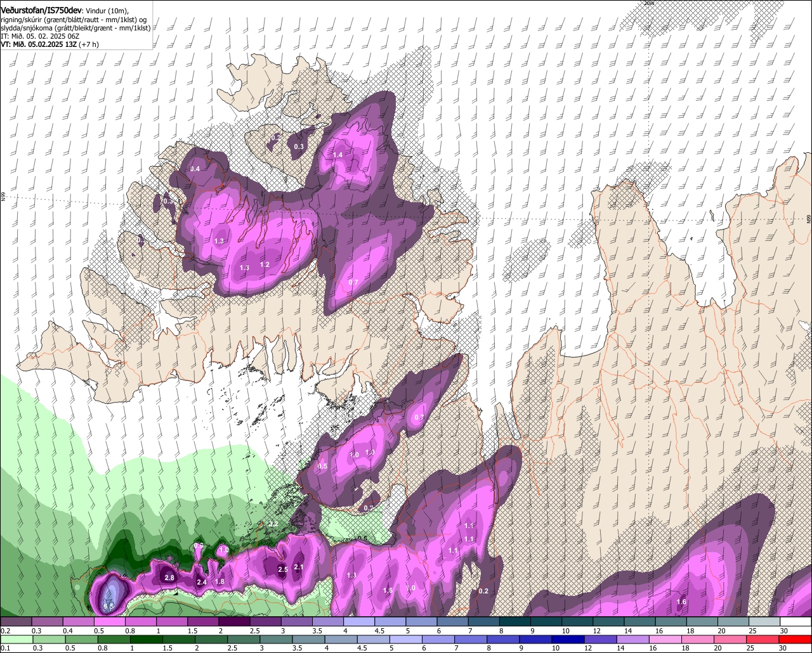Click the 2.4 value label on map
The width and height of the screenshot is (812, 653).
[202, 582]
